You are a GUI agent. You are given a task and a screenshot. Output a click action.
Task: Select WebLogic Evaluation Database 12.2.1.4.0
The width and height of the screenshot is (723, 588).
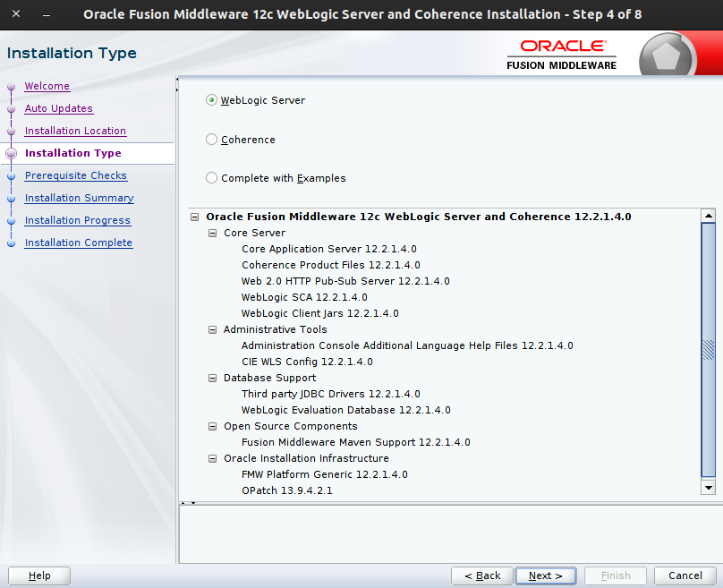coord(345,410)
